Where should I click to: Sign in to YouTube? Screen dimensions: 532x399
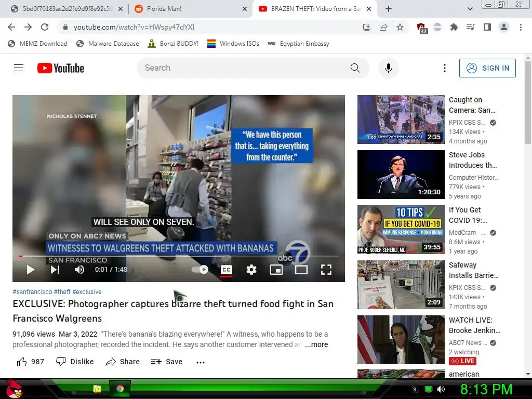(487, 68)
